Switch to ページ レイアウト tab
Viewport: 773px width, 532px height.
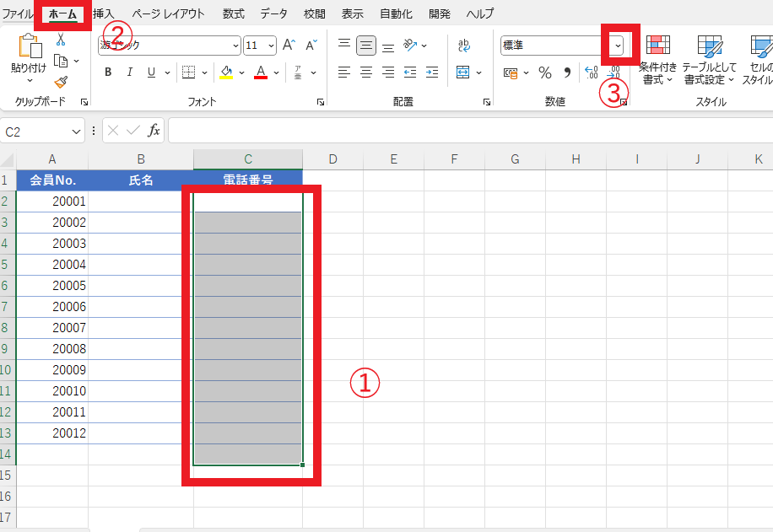coord(168,13)
